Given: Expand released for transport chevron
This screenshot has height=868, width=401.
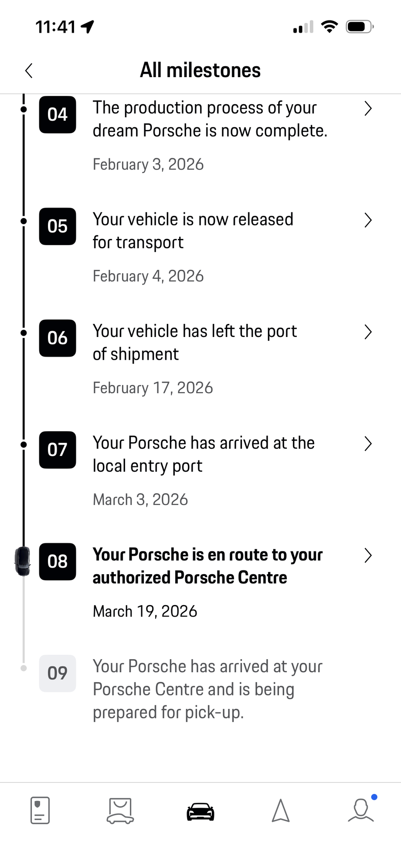Looking at the screenshot, I should 368,220.
